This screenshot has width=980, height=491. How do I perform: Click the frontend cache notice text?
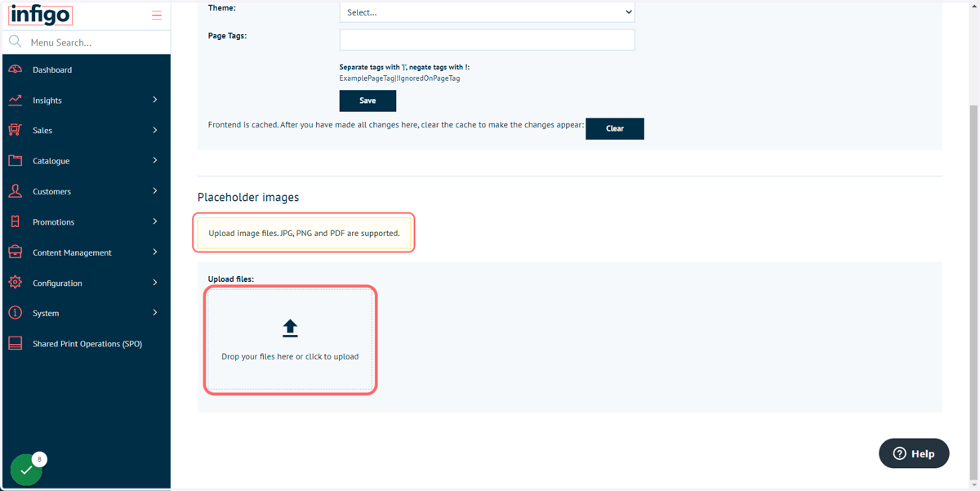pos(396,125)
